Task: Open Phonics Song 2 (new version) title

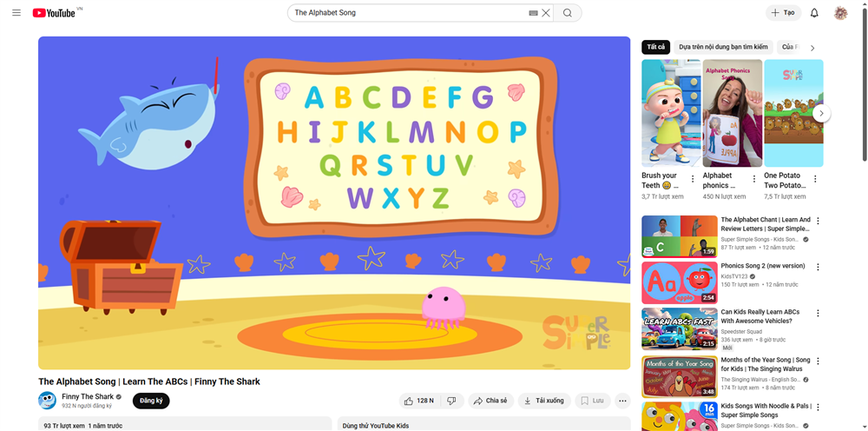Action: coord(763,266)
